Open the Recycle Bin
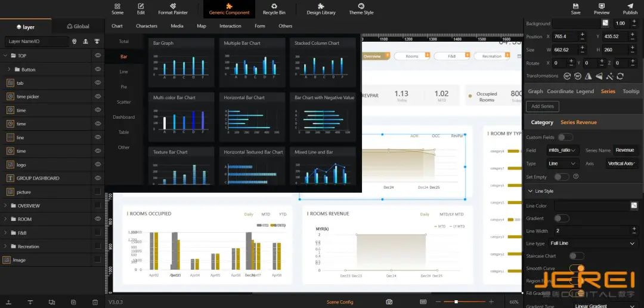The height and width of the screenshot is (308, 644). pos(274,8)
